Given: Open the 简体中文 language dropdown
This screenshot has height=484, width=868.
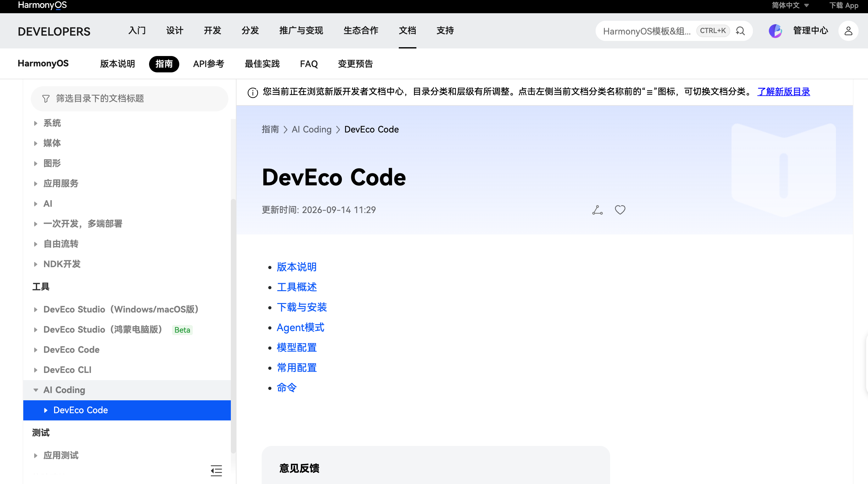Looking at the screenshot, I should tap(790, 5).
